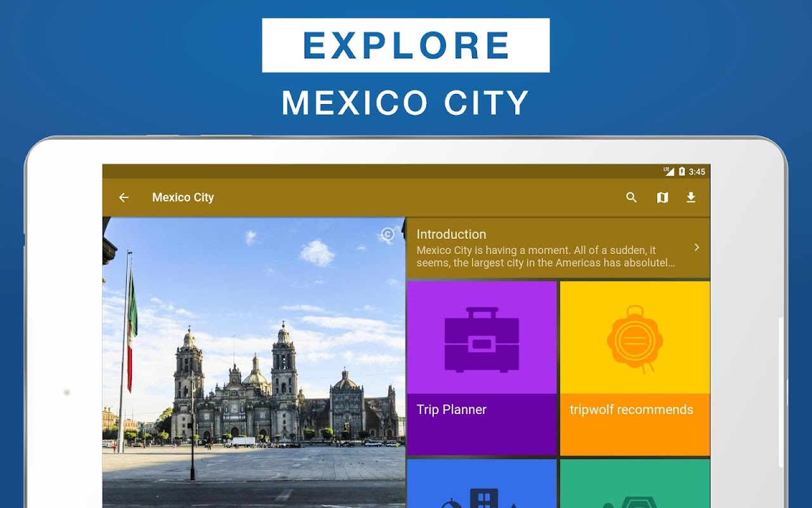Select the tripwolf recommends label

[631, 410]
